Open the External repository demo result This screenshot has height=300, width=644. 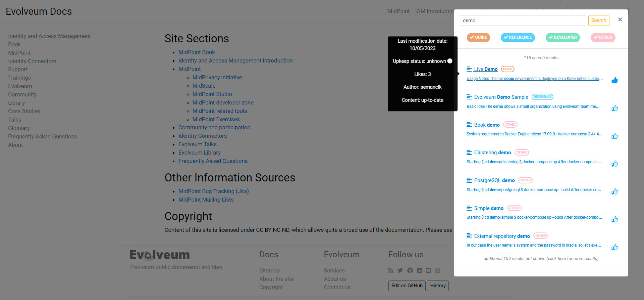pos(502,236)
